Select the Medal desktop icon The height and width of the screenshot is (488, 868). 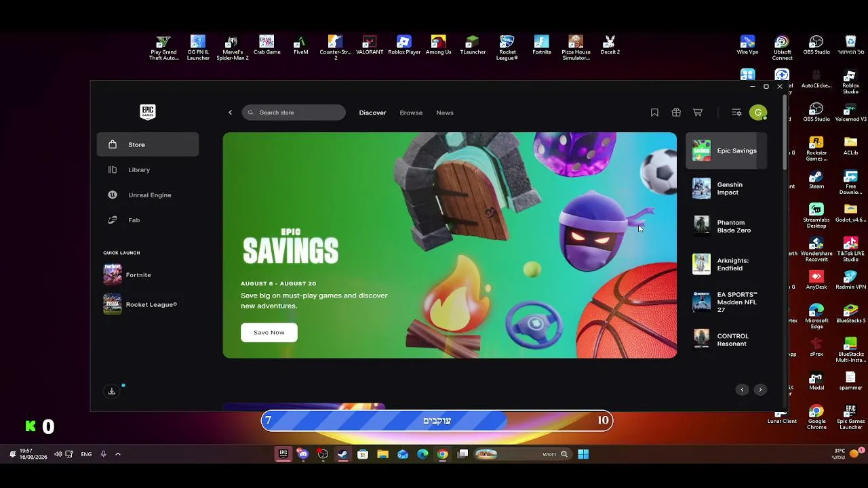[816, 381]
